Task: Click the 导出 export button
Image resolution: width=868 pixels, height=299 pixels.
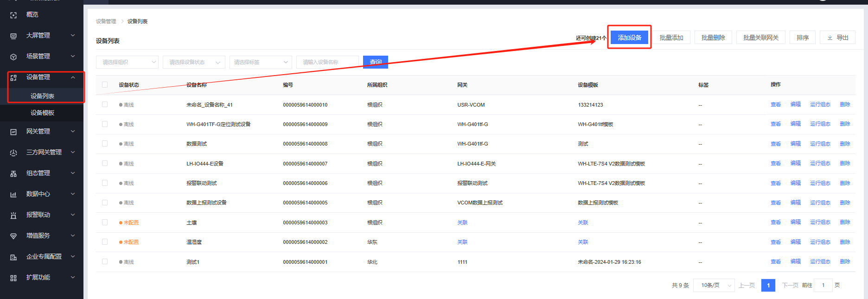Action: coord(838,38)
